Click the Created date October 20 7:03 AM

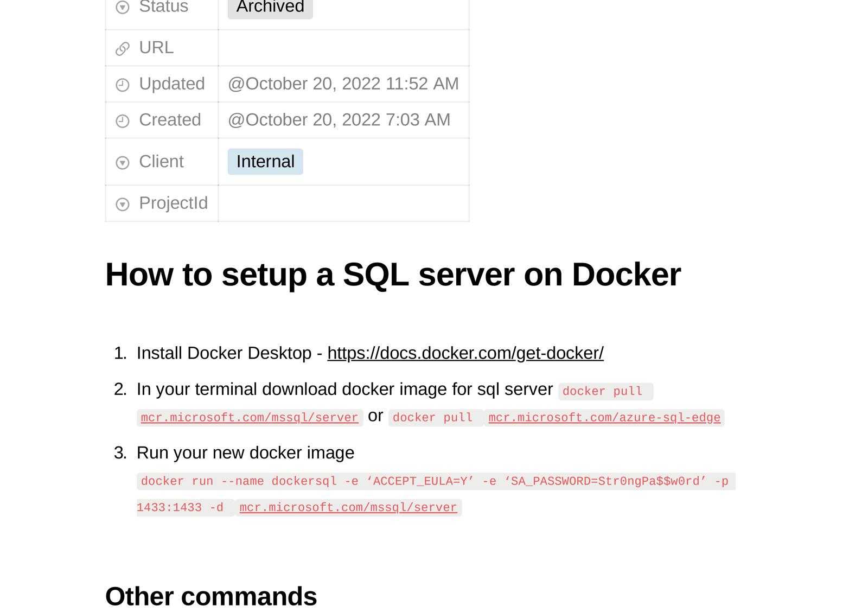(x=339, y=120)
